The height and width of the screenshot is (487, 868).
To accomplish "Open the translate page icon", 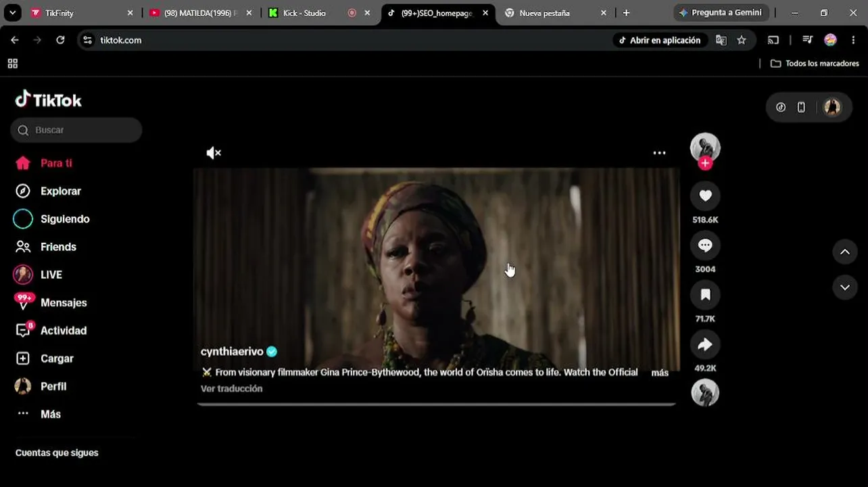I will pos(721,41).
